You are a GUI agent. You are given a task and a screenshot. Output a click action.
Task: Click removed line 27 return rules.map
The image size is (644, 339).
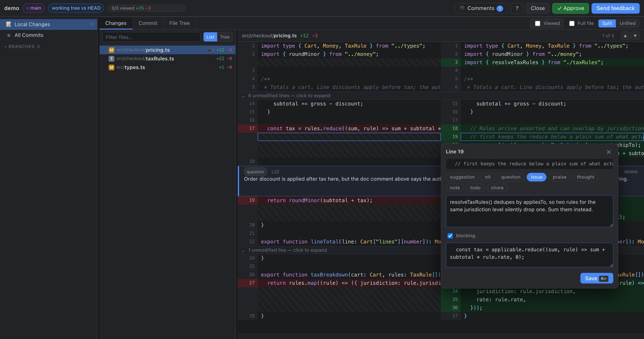pos(339,283)
